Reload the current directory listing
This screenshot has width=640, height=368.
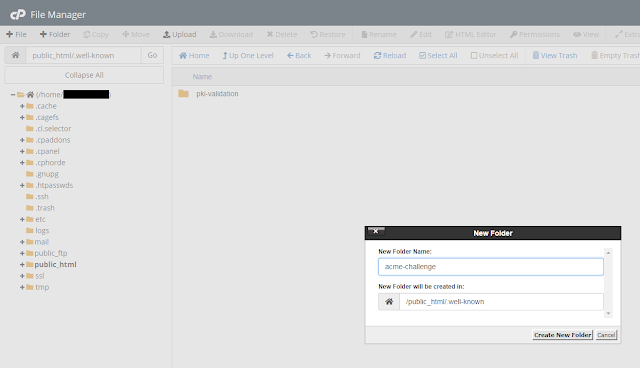click(x=390, y=55)
